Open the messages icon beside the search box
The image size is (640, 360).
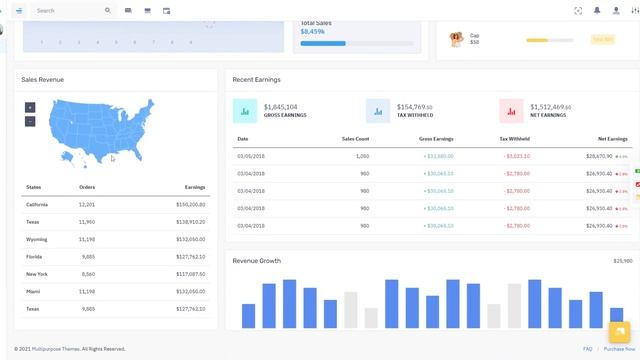coord(128,11)
